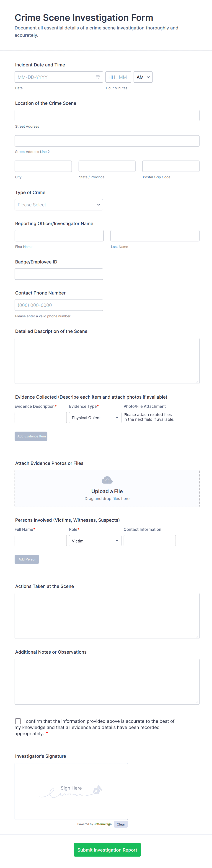Open the Role dropdown for persons
This screenshot has height=868, width=212.
click(95, 541)
